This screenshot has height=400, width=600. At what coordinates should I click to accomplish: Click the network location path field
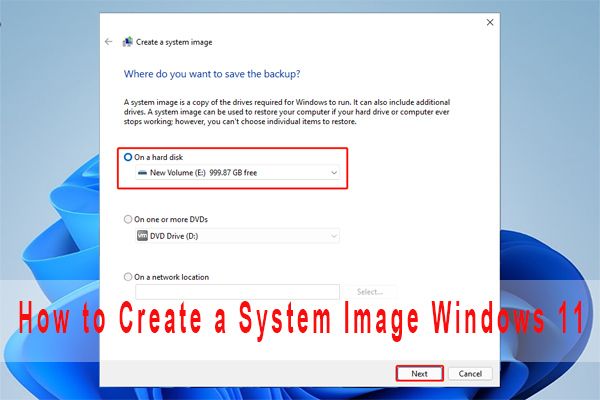(237, 292)
